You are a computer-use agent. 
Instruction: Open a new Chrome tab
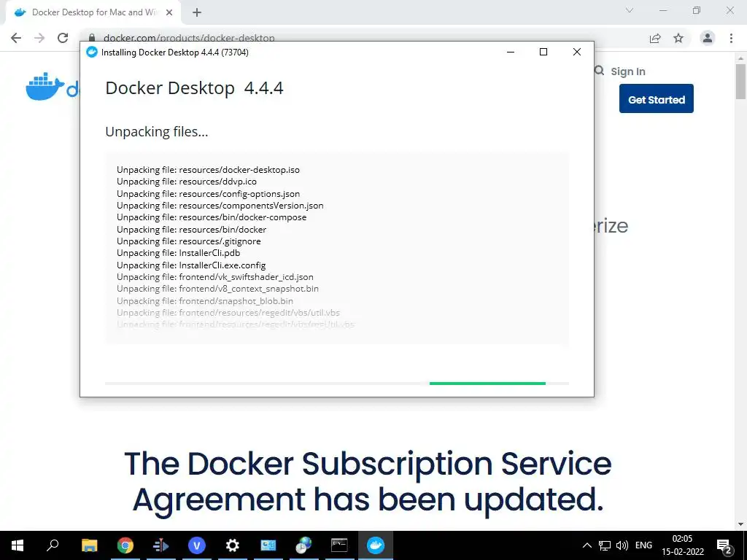pyautogui.click(x=197, y=12)
